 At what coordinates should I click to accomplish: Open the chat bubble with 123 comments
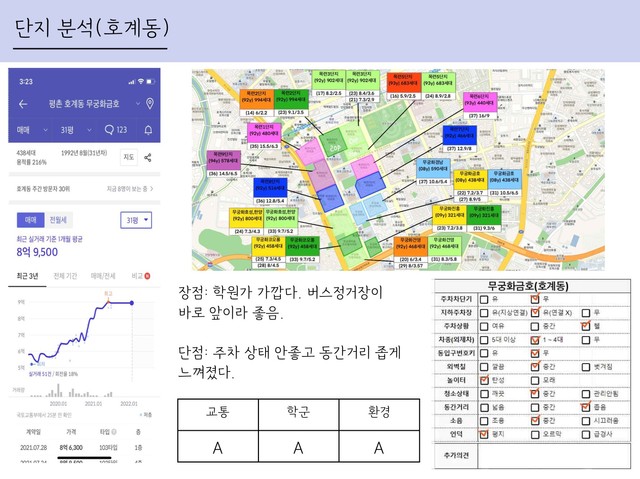[116, 130]
